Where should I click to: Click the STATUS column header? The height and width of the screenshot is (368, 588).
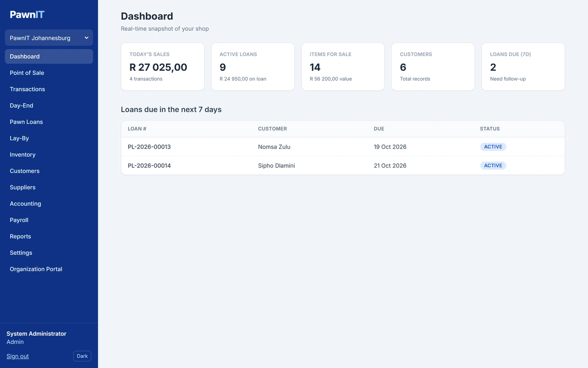[x=490, y=129]
